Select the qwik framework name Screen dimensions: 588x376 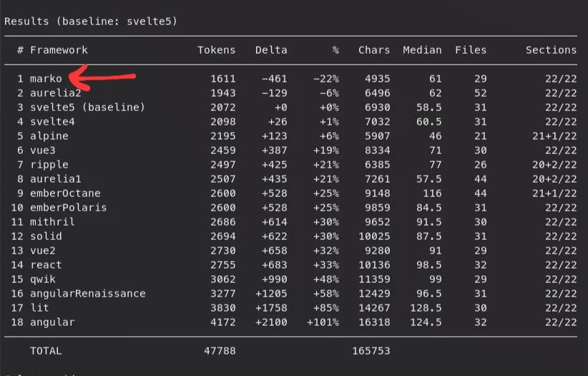click(43, 279)
